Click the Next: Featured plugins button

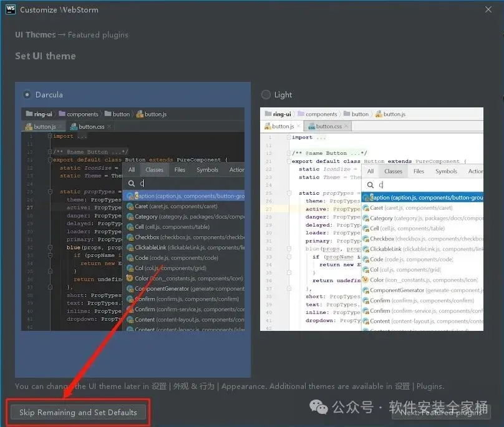(x=441, y=412)
